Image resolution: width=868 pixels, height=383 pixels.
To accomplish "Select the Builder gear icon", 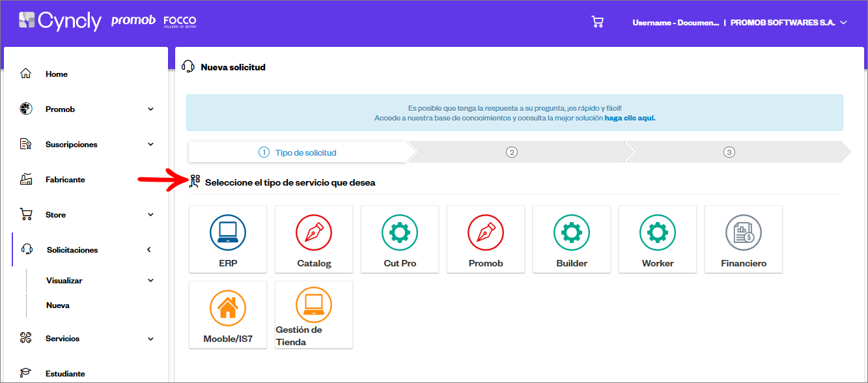I will (572, 233).
